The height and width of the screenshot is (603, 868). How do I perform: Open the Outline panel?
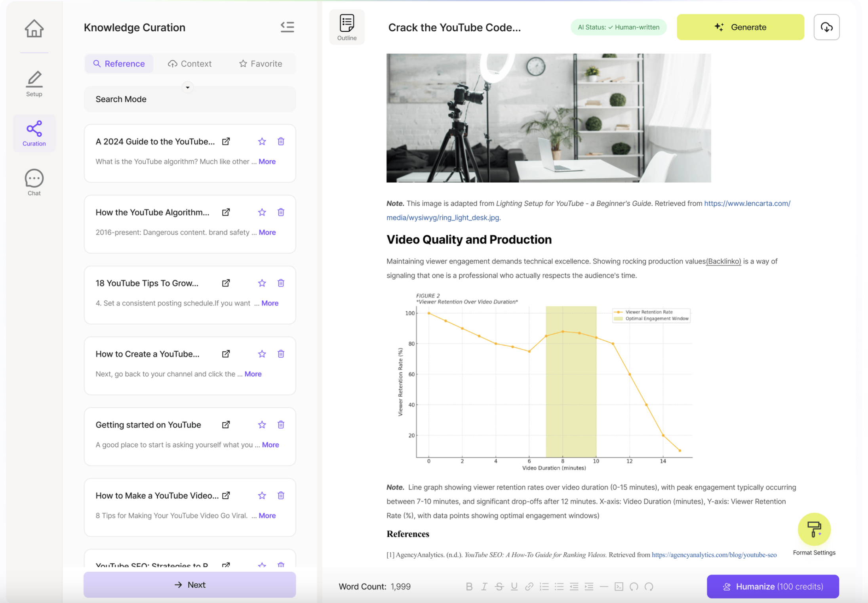click(346, 27)
